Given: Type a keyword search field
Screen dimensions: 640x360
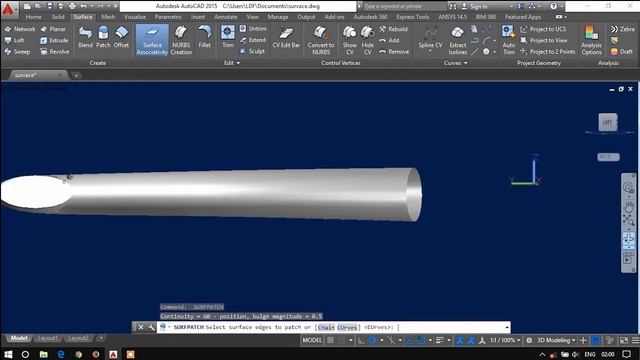Looking at the screenshot, I should point(404,6).
